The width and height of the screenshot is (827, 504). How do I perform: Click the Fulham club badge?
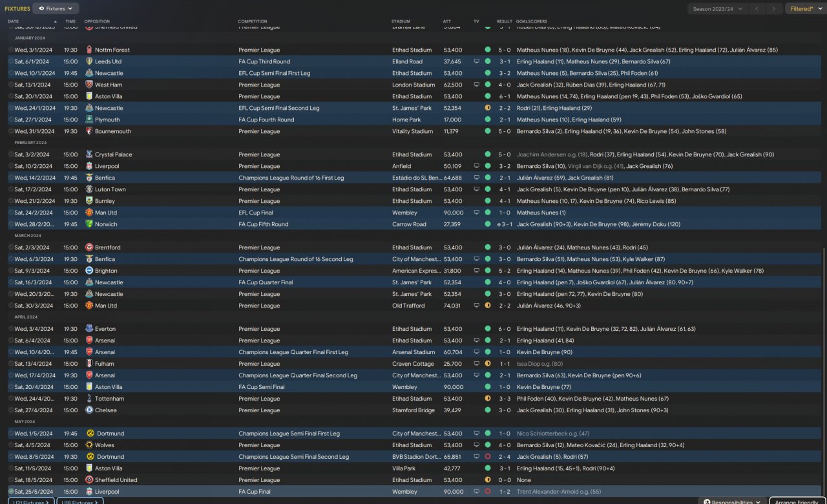89,364
